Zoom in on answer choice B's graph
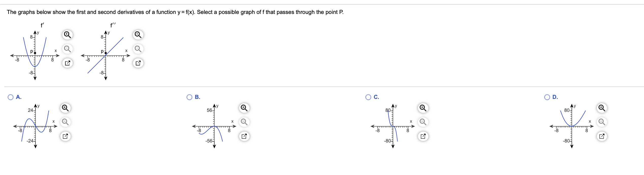 coord(243,108)
